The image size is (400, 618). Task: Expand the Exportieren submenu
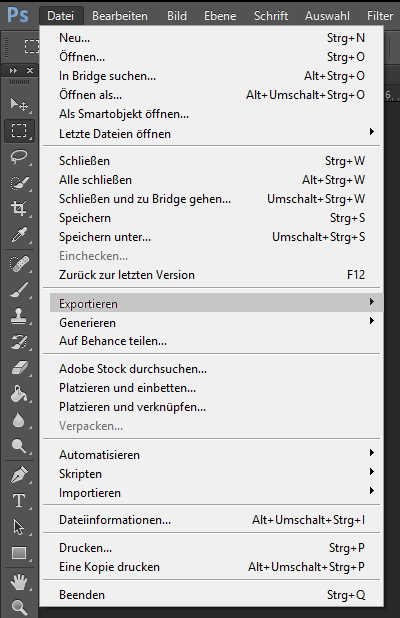click(215, 303)
